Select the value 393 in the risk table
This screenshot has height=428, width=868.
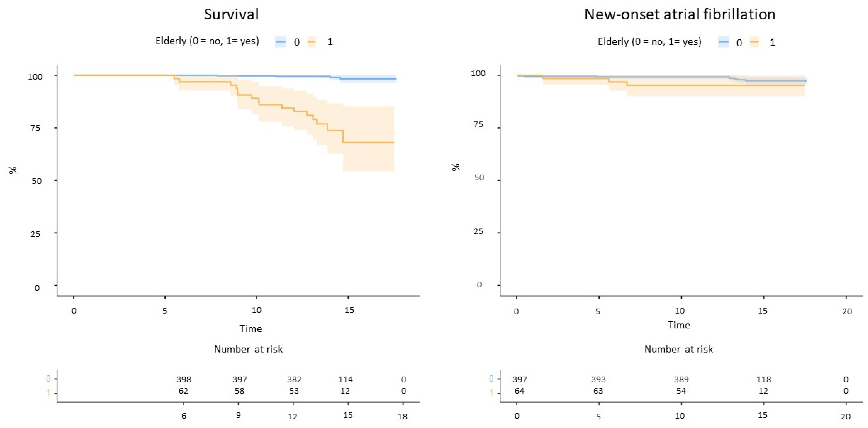[598, 379]
